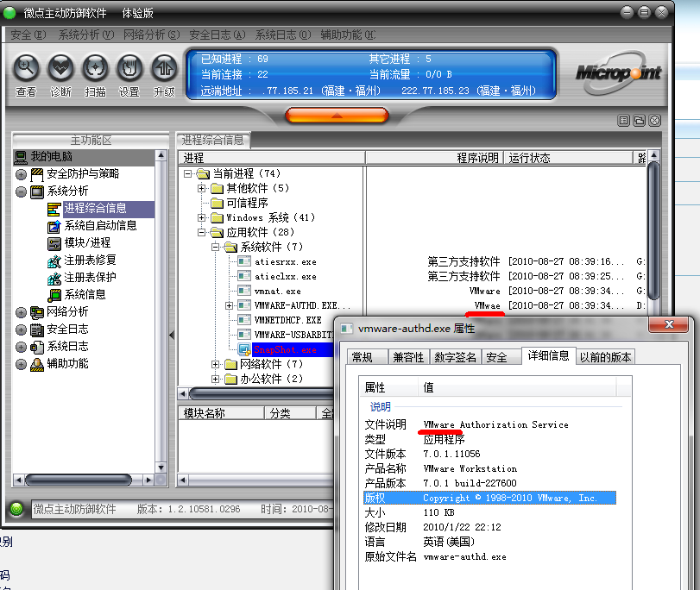
Task: Open the 安全日志 (A) menu
Action: click(218, 35)
